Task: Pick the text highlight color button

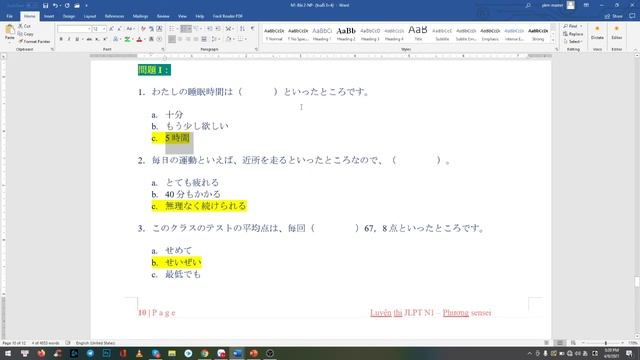Action: coord(127,39)
